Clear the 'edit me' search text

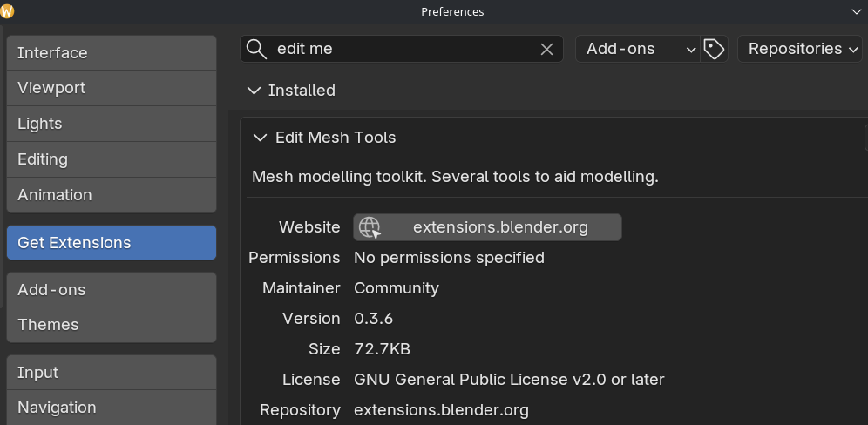point(546,50)
